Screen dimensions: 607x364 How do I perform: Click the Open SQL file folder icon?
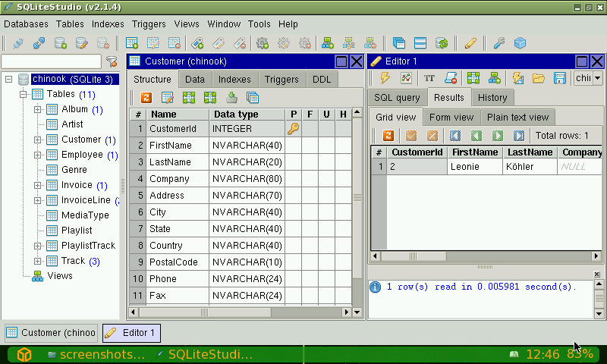[x=539, y=78]
